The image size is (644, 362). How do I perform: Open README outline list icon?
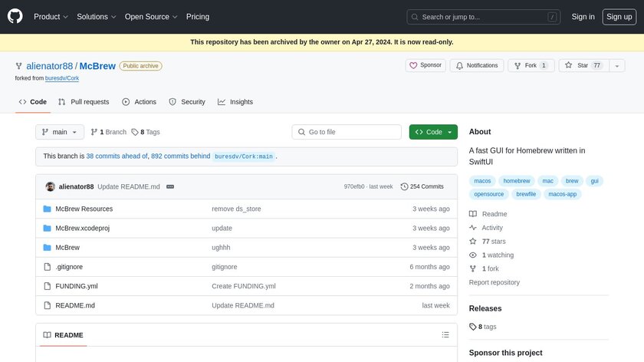(x=445, y=335)
